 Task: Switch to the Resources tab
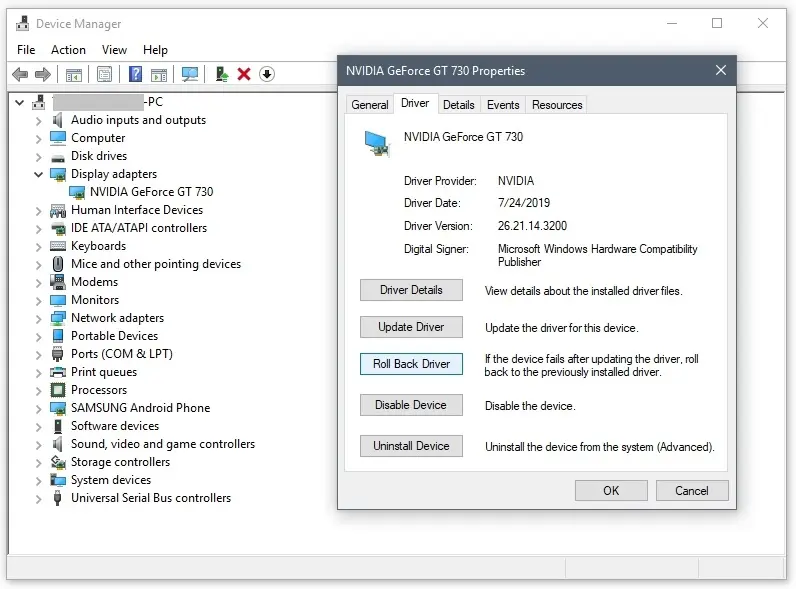tap(557, 105)
